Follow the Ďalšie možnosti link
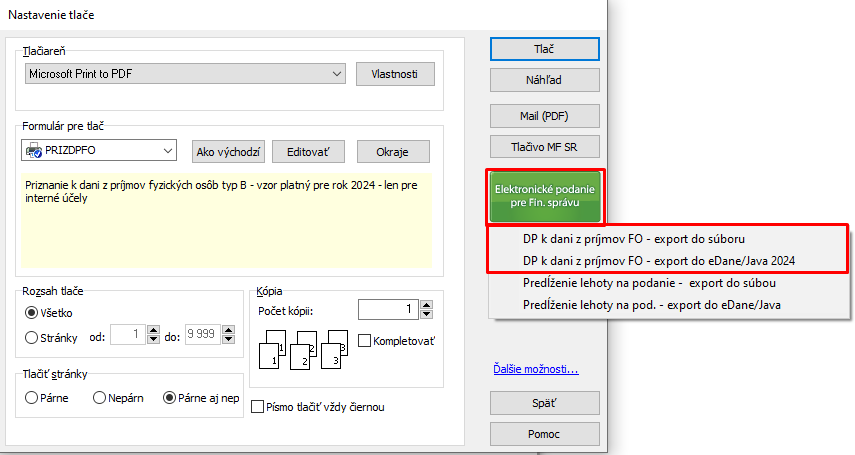 [536, 370]
